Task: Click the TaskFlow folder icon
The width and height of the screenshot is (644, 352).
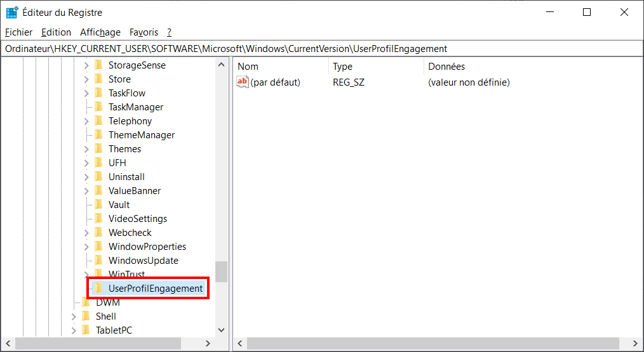Action: point(98,93)
